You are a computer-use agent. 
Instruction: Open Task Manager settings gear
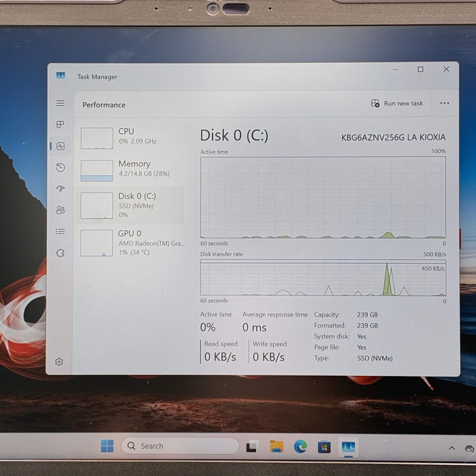tap(59, 362)
